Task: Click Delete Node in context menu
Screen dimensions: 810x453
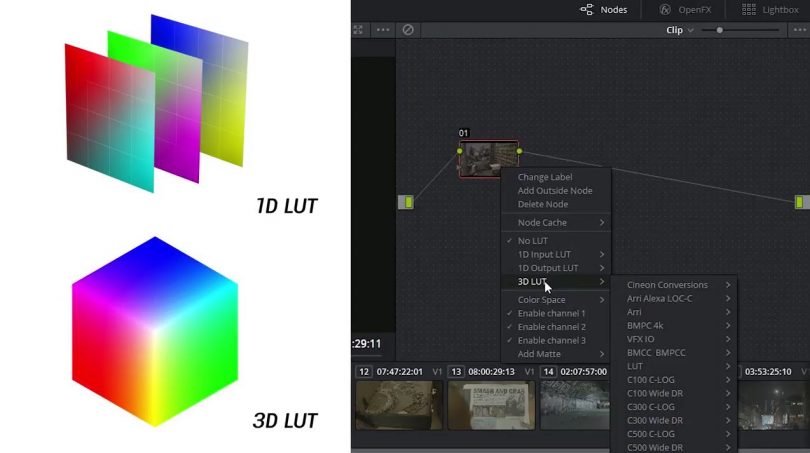Action: tap(543, 204)
